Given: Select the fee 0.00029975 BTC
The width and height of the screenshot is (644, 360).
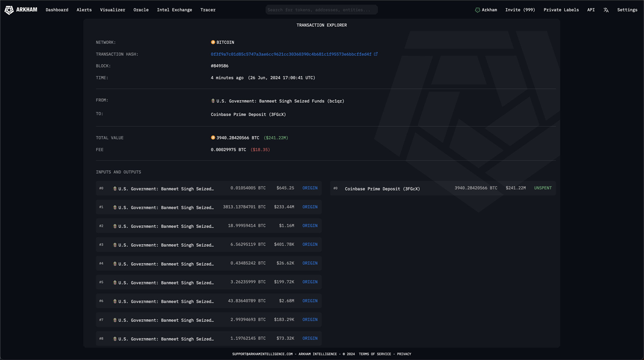Looking at the screenshot, I should [x=228, y=150].
